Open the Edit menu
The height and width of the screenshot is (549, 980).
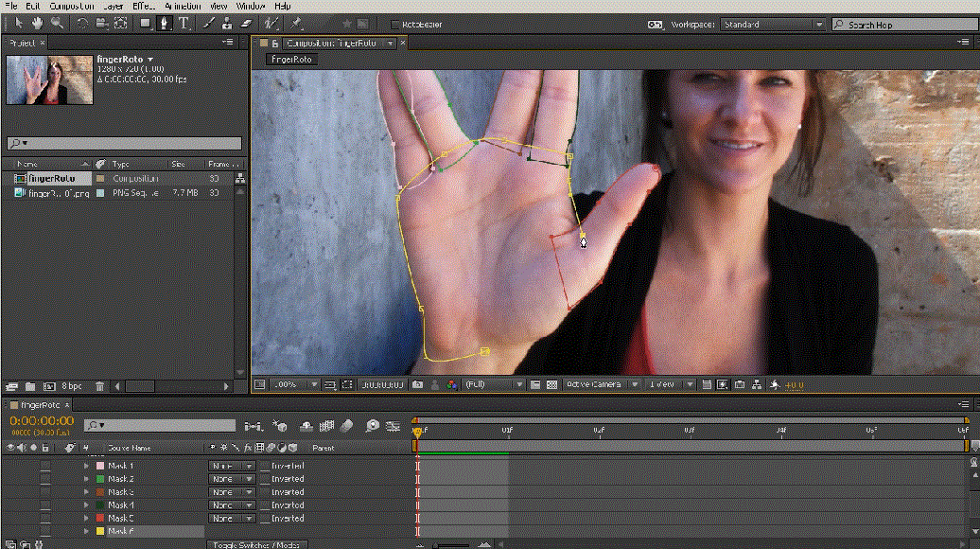coord(32,6)
